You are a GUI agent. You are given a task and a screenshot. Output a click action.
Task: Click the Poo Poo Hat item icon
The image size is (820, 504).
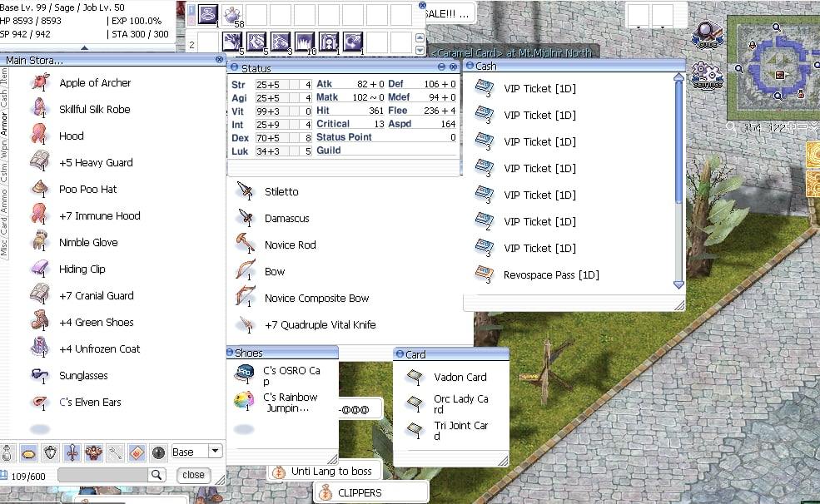[x=40, y=188]
